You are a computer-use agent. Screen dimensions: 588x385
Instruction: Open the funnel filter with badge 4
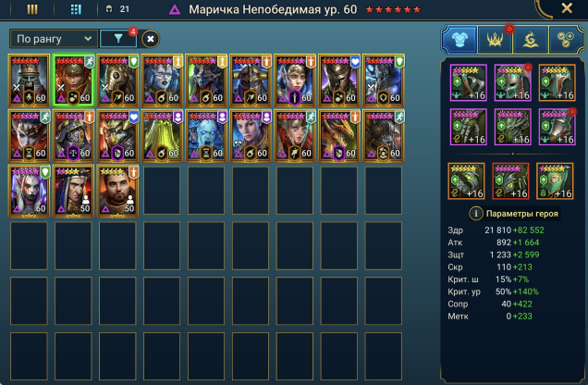tap(118, 39)
